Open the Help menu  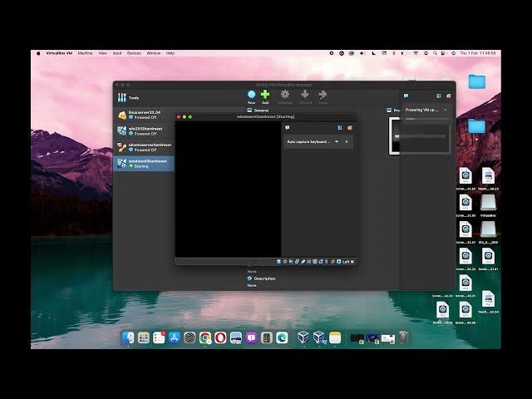coord(170,53)
